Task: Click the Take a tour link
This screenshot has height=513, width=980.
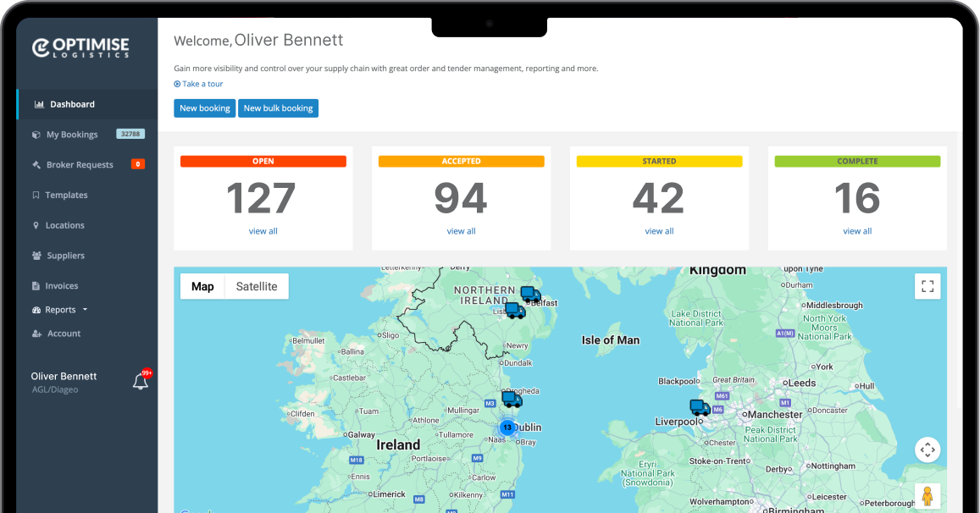Action: pyautogui.click(x=202, y=84)
